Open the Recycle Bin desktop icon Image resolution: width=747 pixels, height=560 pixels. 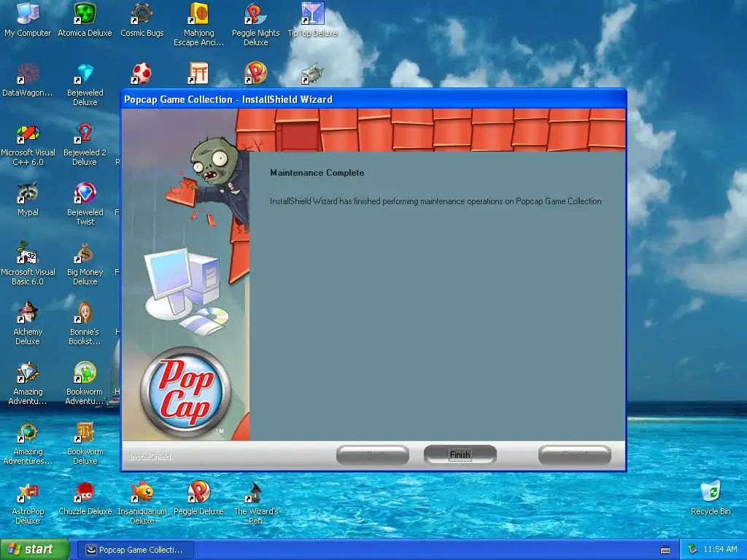click(x=711, y=499)
